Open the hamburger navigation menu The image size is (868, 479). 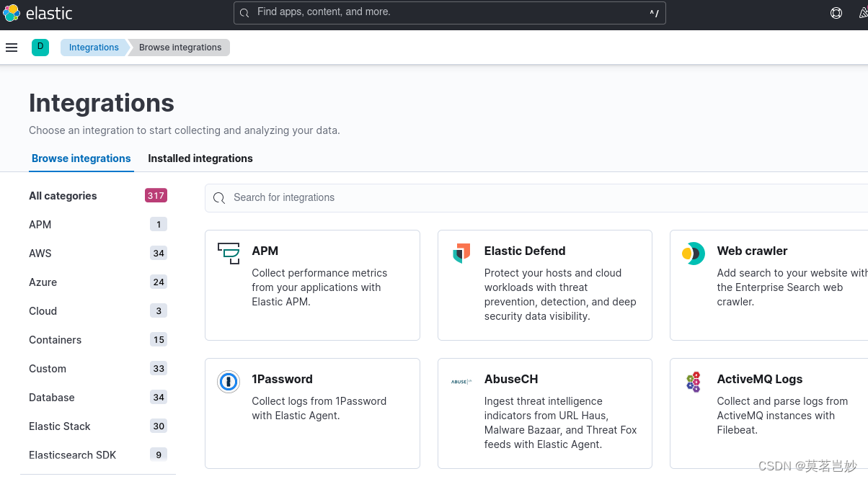(x=12, y=48)
